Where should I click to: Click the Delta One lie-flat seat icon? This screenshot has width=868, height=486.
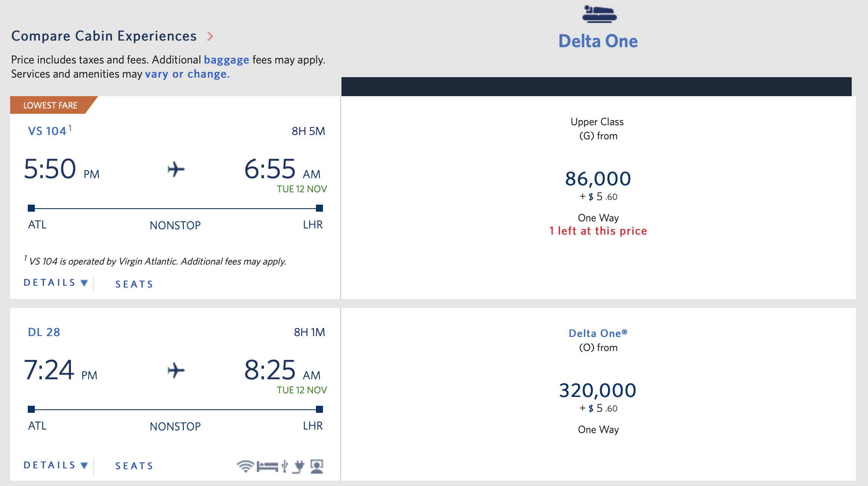click(x=599, y=14)
